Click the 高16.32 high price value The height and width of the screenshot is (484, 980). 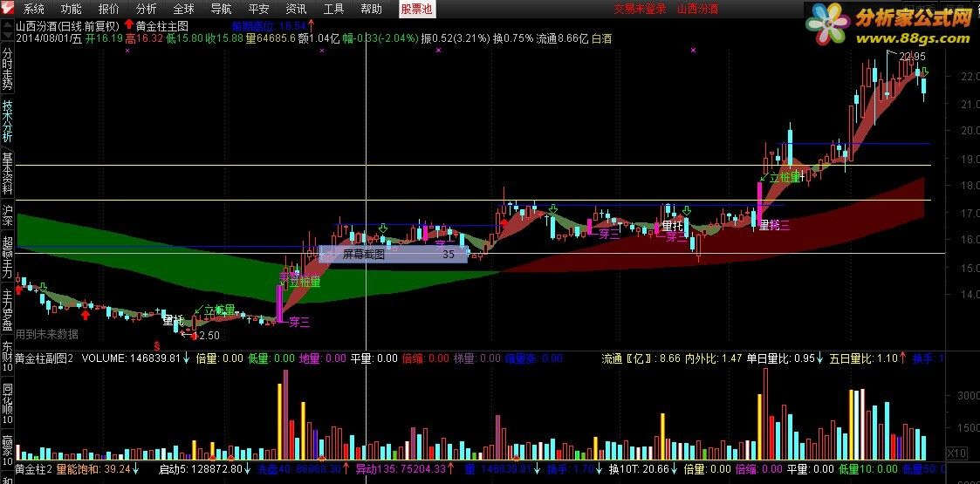coord(144,38)
